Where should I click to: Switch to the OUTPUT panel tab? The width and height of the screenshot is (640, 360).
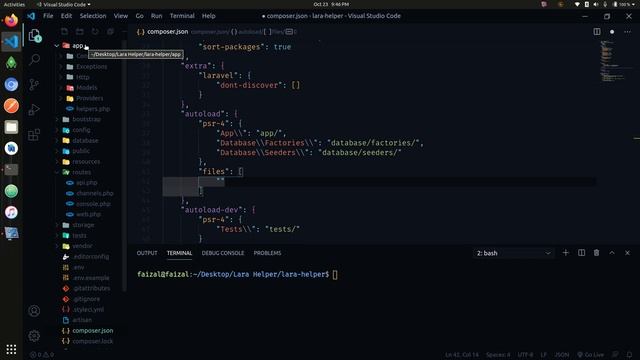pyautogui.click(x=147, y=253)
